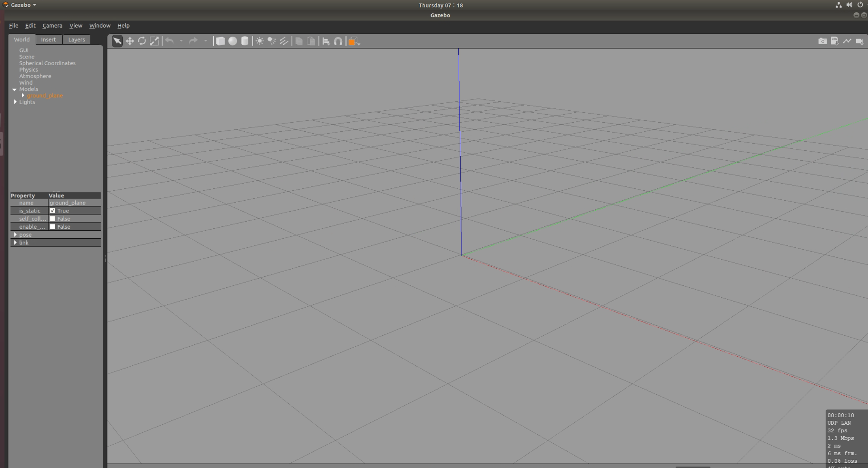Open the Gazebo app menu dropdown
This screenshot has width=868, height=468.
pyautogui.click(x=20, y=5)
